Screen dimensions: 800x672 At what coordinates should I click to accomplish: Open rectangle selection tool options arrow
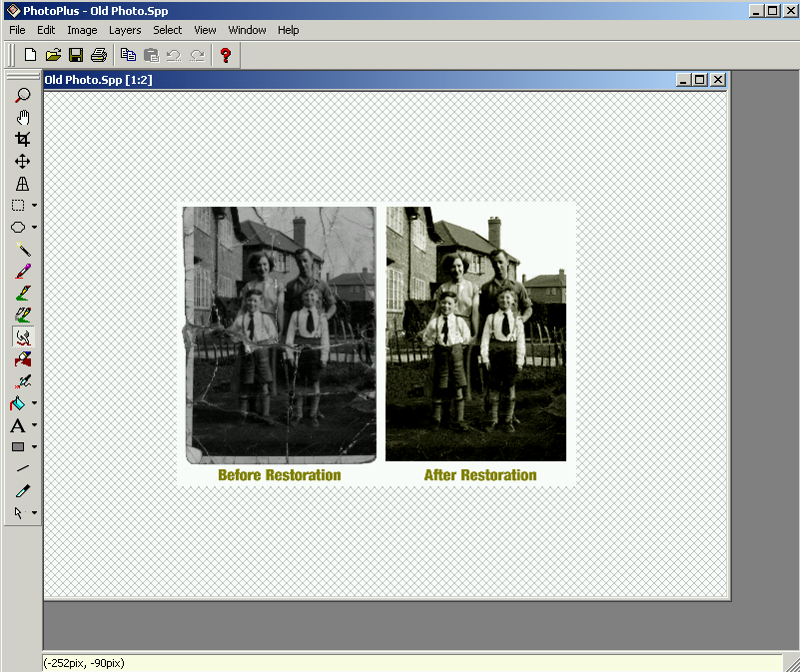click(35, 205)
